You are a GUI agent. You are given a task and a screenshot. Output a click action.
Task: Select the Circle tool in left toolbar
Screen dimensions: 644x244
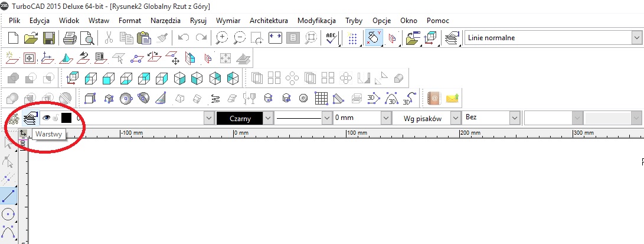pyautogui.click(x=9, y=214)
